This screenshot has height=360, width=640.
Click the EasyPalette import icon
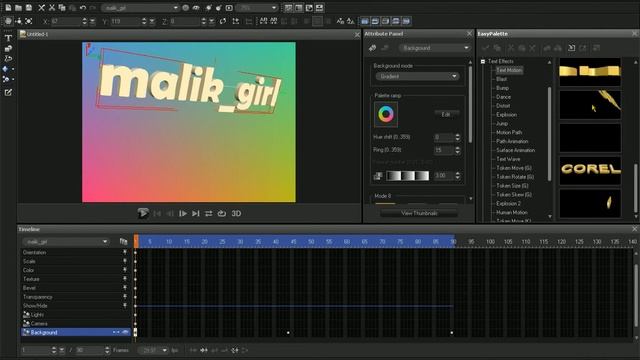pyautogui.click(x=571, y=48)
